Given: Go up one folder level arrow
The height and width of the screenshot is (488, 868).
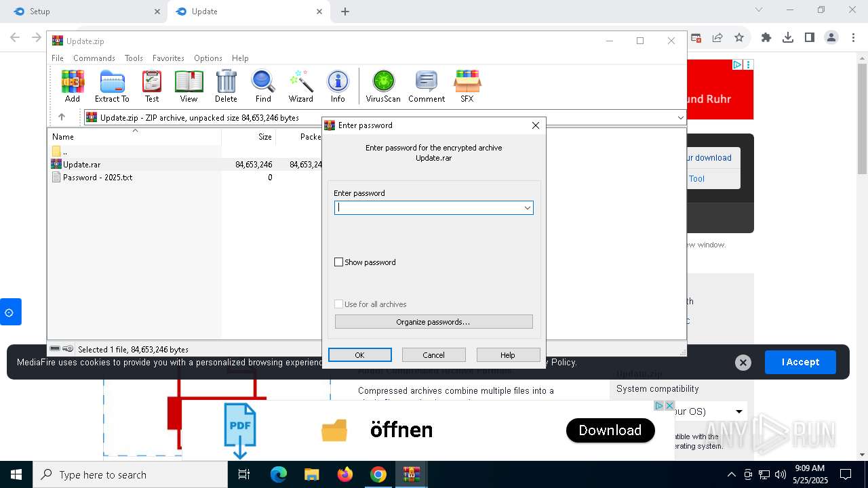Looking at the screenshot, I should click(x=62, y=117).
